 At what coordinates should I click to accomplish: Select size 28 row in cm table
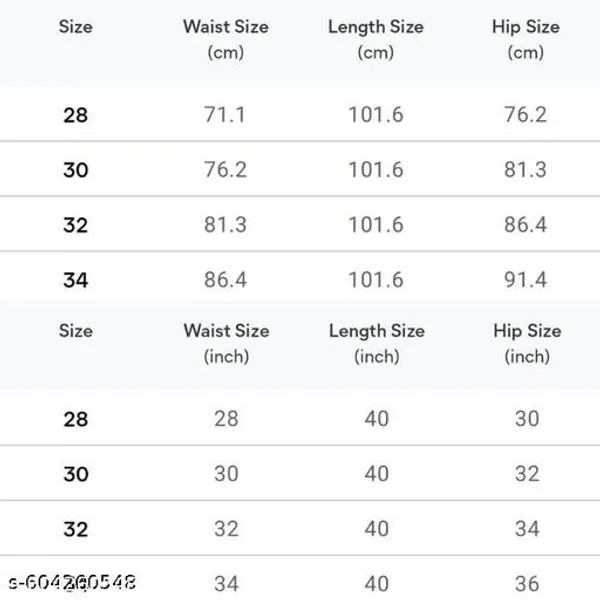(300, 114)
